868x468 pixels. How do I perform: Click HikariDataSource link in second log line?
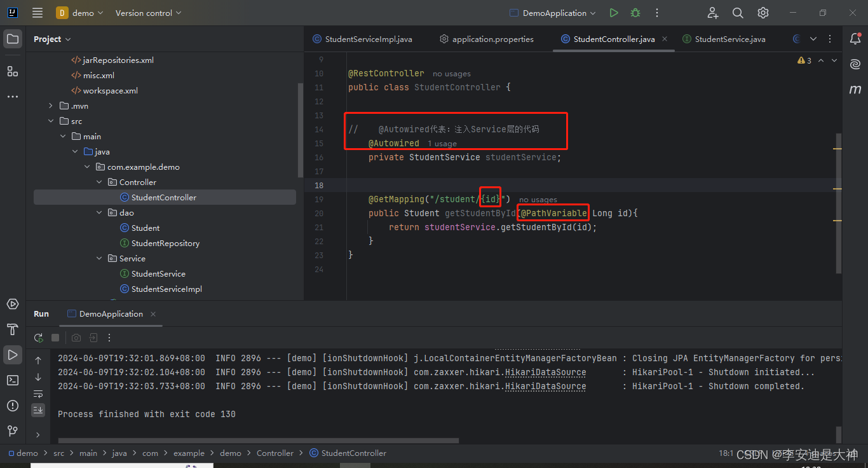[545, 373]
